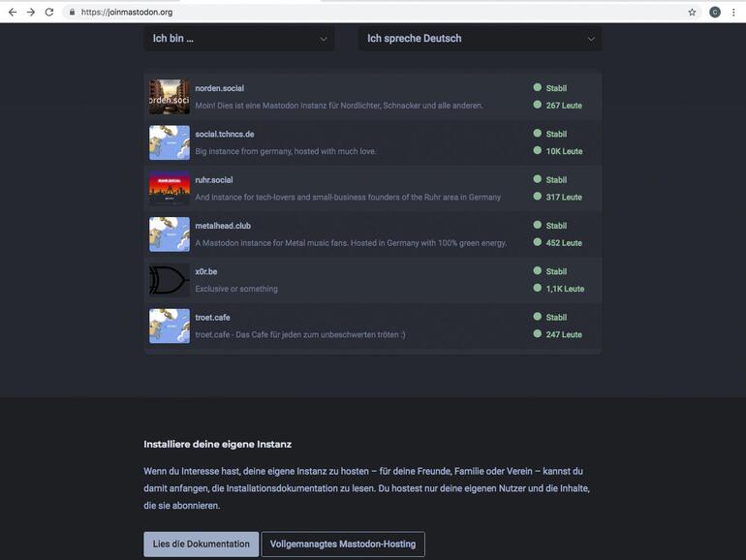Click the green dot beside '1,1K Leute'
The width and height of the screenshot is (746, 560).
click(537, 288)
